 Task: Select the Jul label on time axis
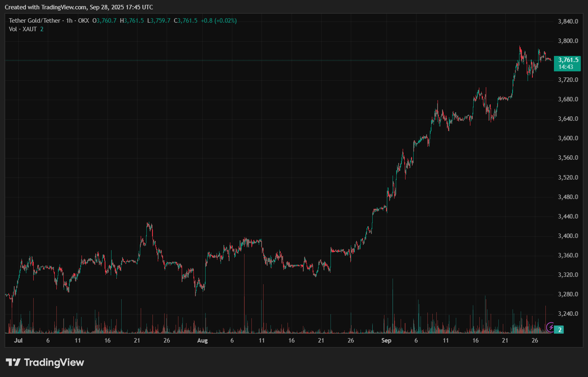[x=18, y=341]
